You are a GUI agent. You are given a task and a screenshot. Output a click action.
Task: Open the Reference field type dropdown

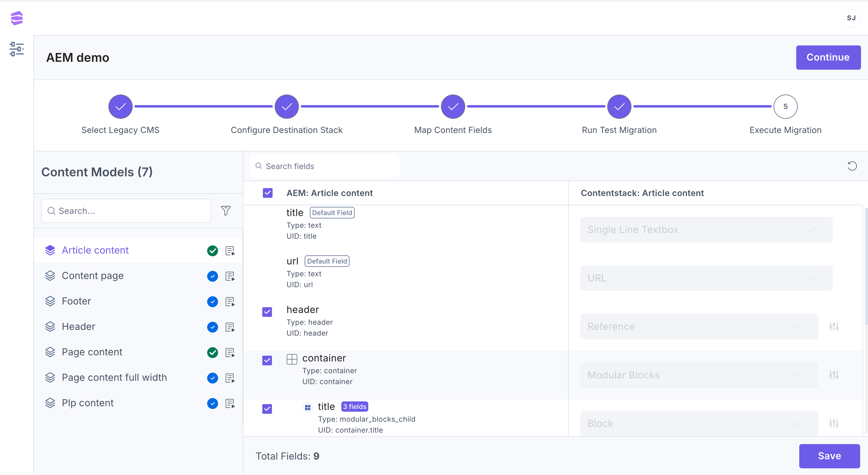click(698, 326)
